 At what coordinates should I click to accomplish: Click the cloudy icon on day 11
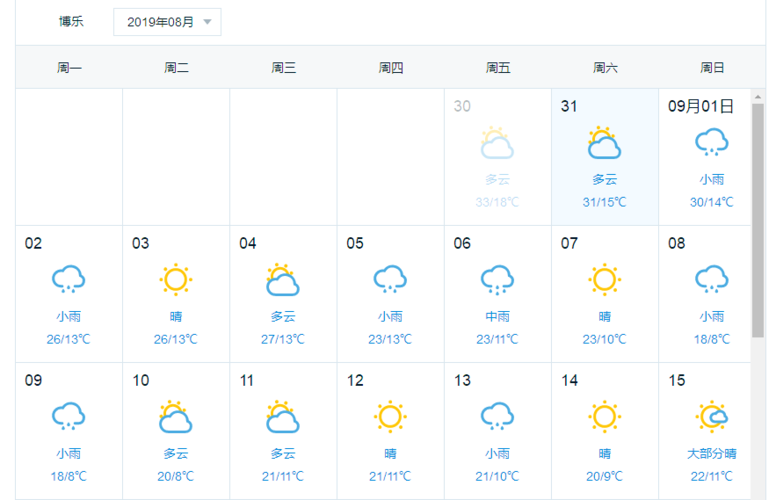(283, 417)
